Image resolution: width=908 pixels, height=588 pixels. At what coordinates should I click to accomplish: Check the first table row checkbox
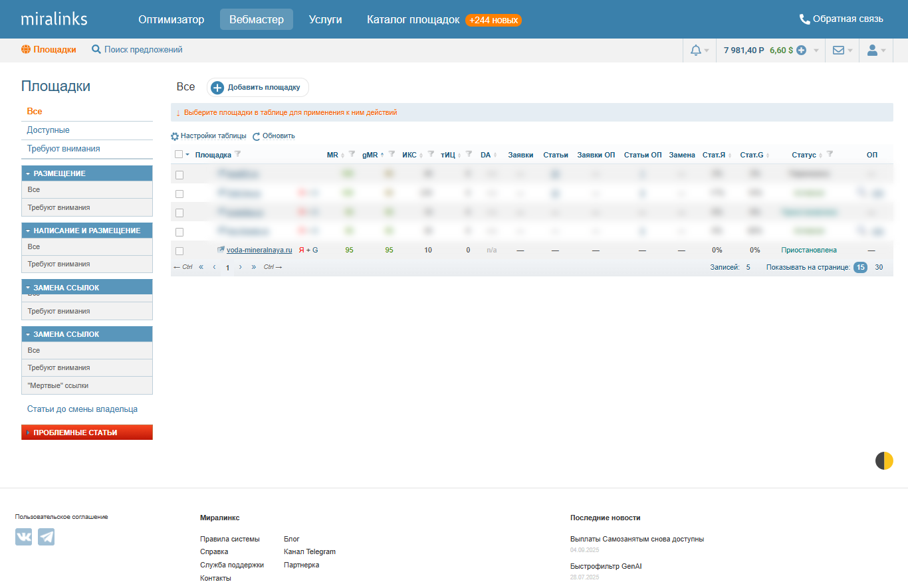coord(179,175)
